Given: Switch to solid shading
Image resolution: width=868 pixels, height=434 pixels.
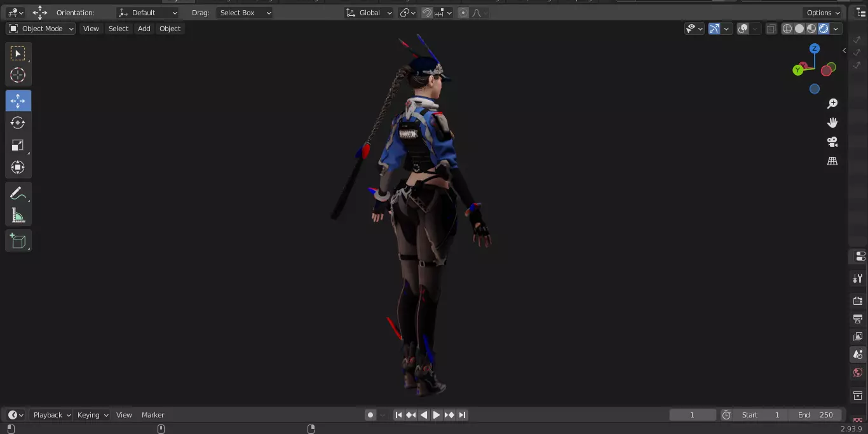Looking at the screenshot, I should [x=799, y=29].
